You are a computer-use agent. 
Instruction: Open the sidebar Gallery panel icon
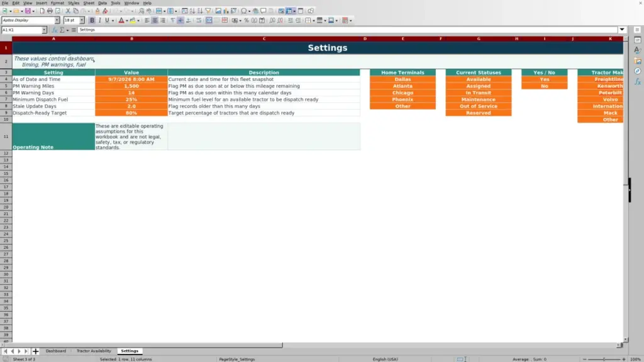pyautogui.click(x=638, y=61)
